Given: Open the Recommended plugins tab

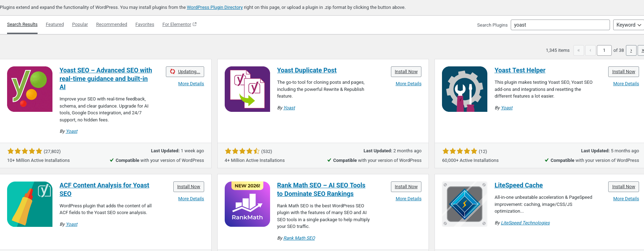Looking at the screenshot, I should point(111,24).
